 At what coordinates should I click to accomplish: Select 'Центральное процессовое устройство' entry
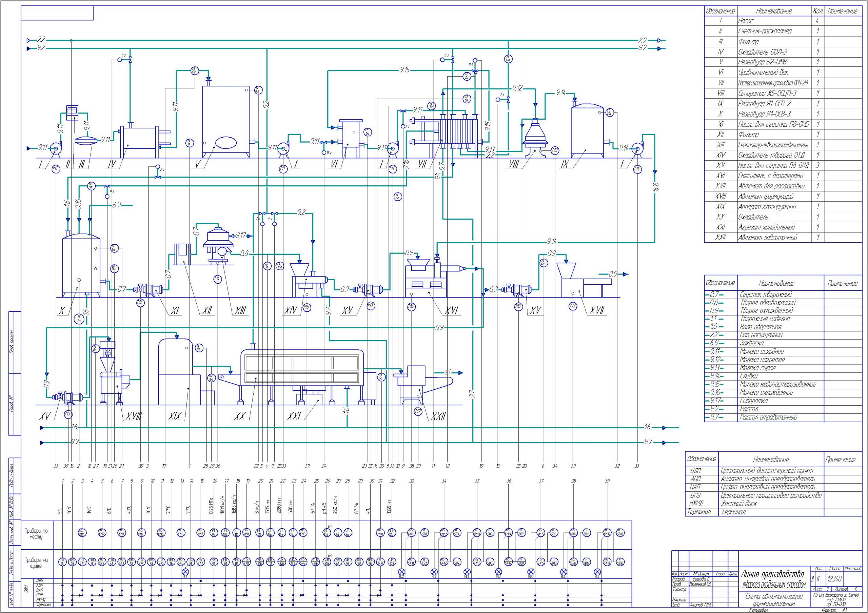(x=772, y=495)
